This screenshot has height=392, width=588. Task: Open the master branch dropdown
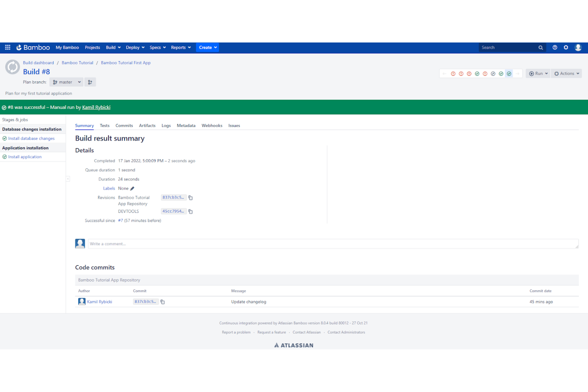pos(66,82)
